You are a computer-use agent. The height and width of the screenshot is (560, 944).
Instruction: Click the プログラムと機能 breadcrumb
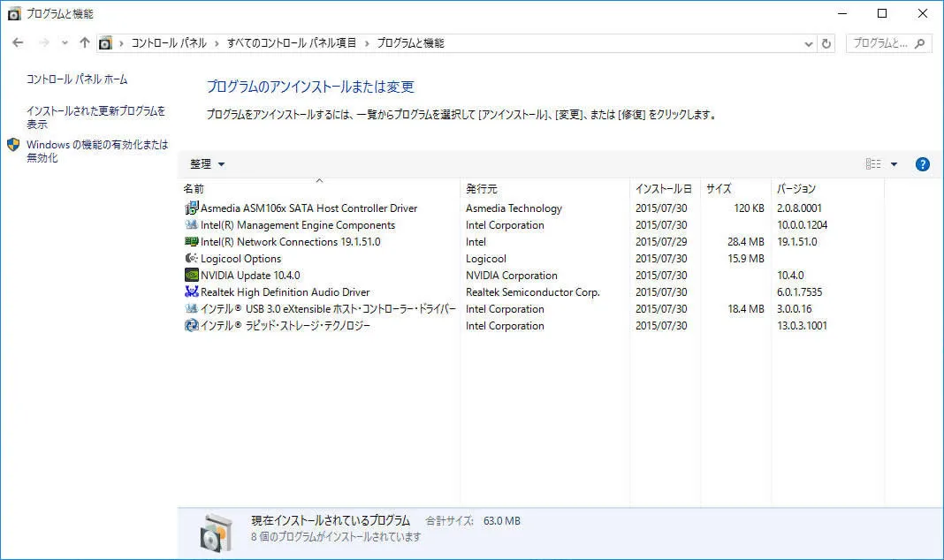pos(410,43)
